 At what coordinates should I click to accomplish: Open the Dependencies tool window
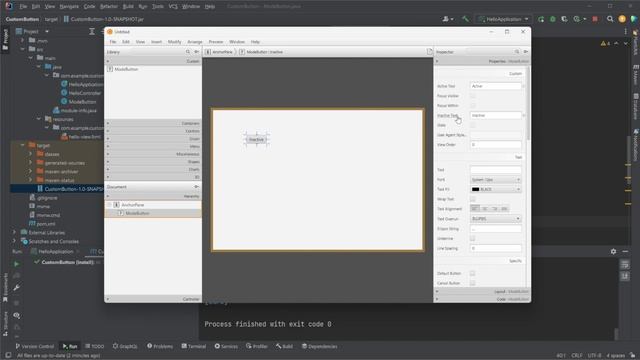coord(320,346)
